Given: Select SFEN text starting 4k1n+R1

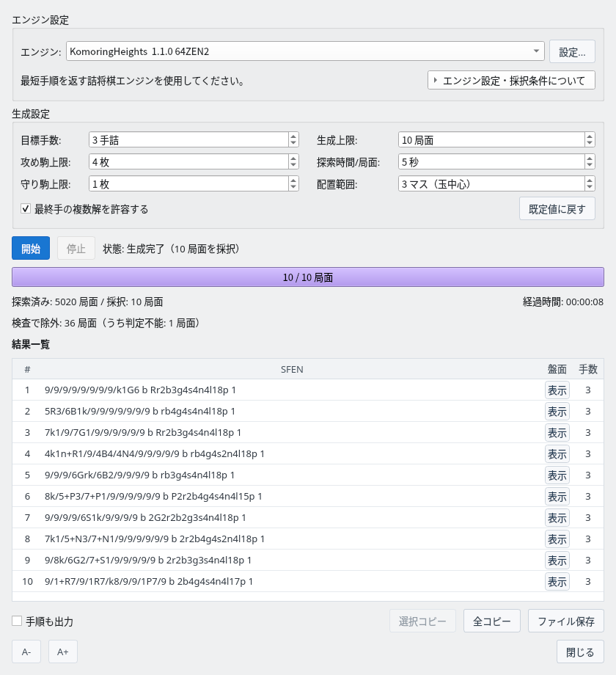Looking at the screenshot, I should 155,454.
